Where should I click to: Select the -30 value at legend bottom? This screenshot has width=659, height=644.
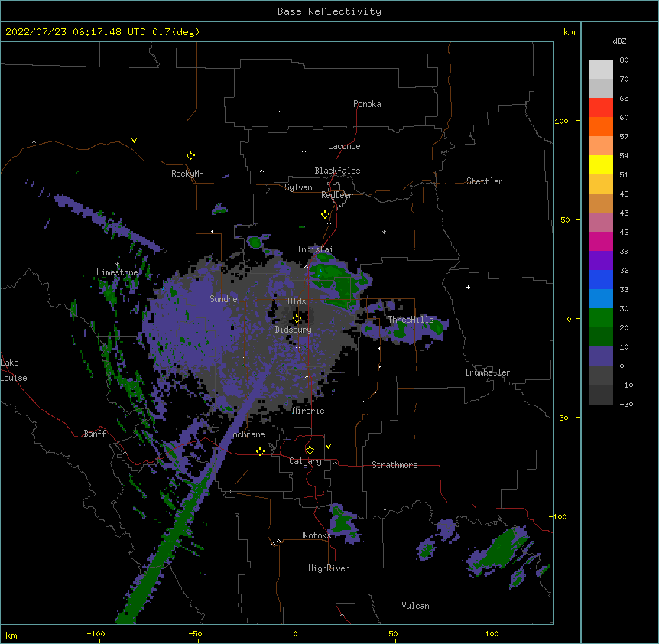tap(626, 405)
